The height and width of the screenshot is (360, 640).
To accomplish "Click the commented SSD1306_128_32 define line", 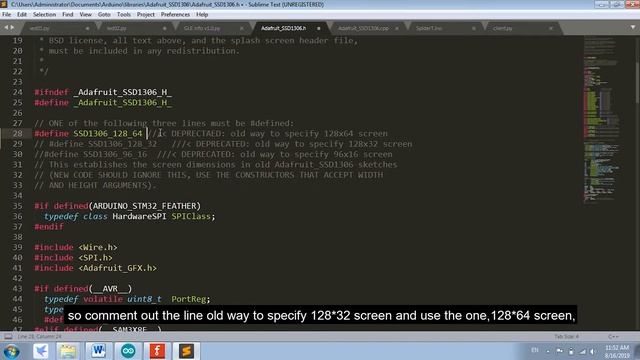I will pos(223,144).
